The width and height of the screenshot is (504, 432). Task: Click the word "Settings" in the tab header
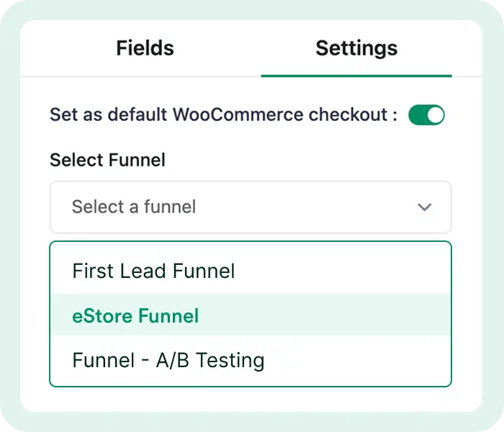[x=356, y=48]
